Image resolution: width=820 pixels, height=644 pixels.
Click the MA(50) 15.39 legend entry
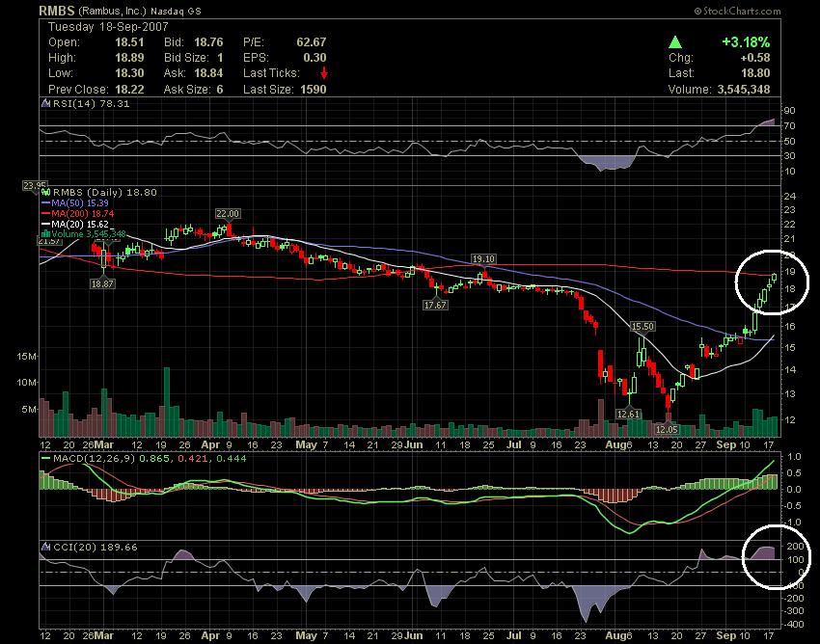80,202
